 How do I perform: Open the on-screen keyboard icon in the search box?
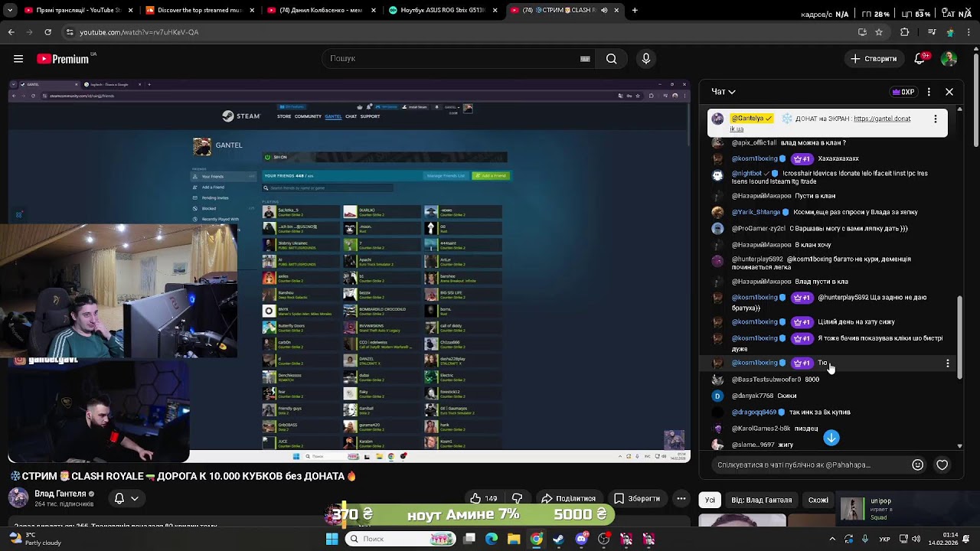pyautogui.click(x=585, y=59)
